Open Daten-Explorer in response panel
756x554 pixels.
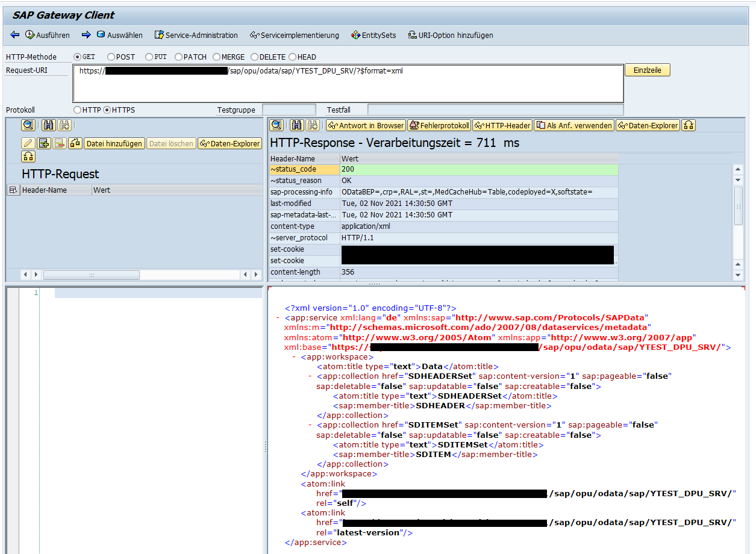coord(648,125)
